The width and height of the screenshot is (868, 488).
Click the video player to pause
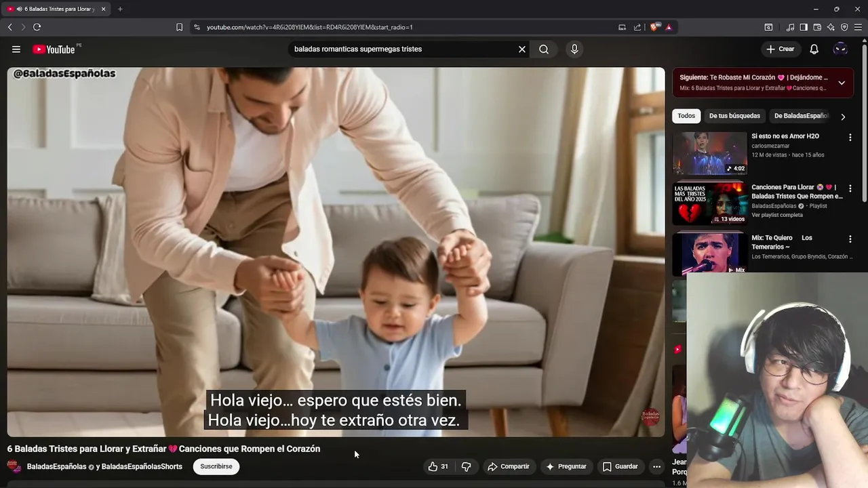(x=336, y=251)
